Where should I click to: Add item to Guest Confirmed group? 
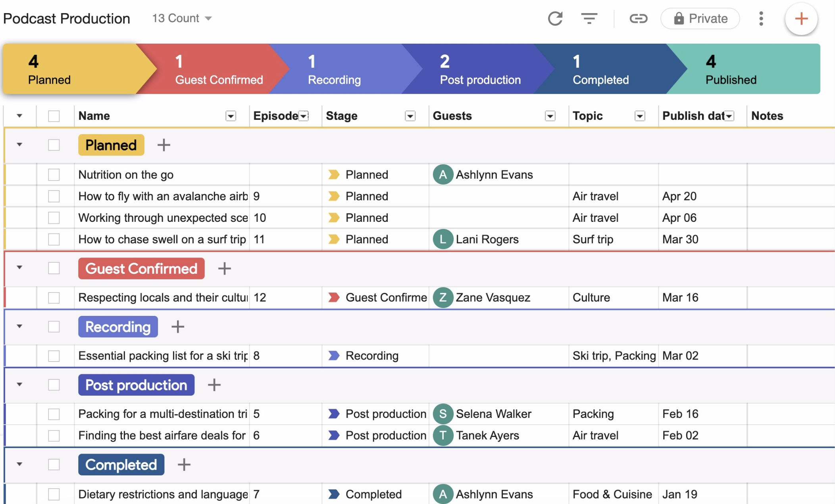coord(224,269)
